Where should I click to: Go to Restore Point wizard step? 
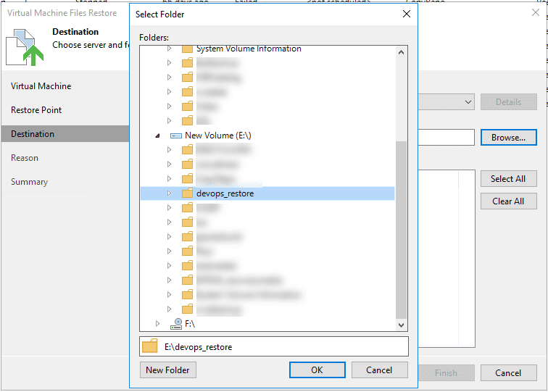click(x=36, y=110)
